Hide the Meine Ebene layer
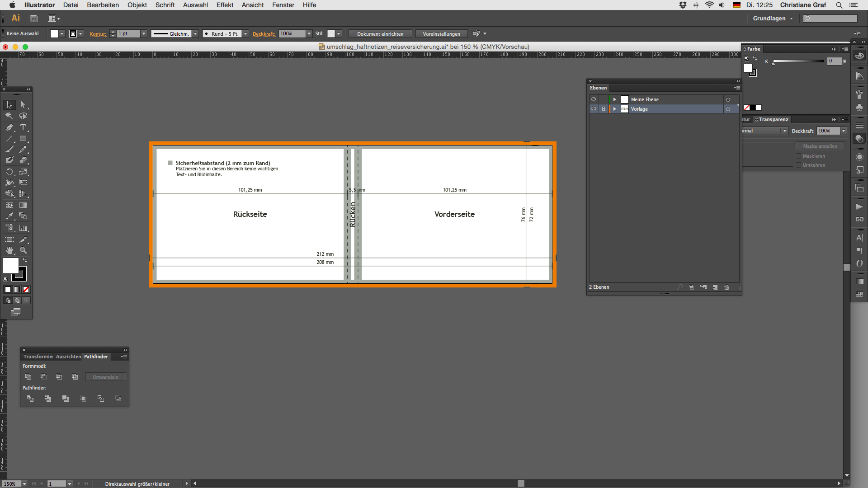The width and height of the screenshot is (868, 488). coord(594,99)
